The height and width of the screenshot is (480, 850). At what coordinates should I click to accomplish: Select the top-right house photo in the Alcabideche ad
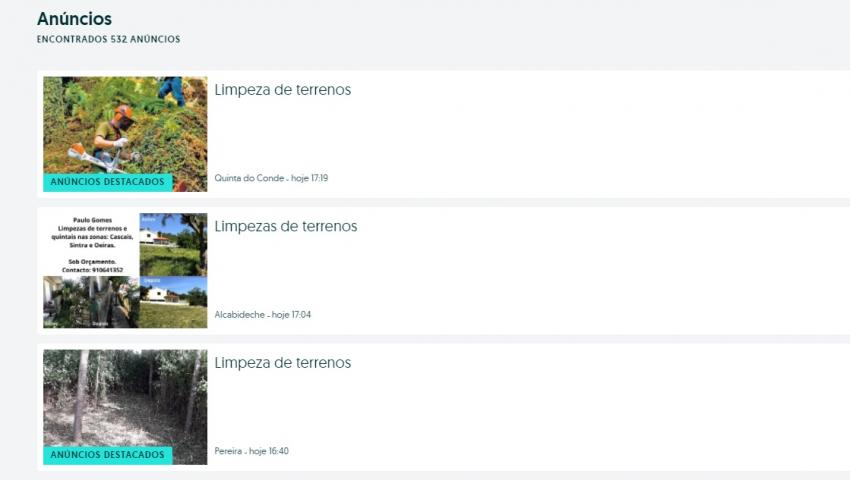[173, 245]
